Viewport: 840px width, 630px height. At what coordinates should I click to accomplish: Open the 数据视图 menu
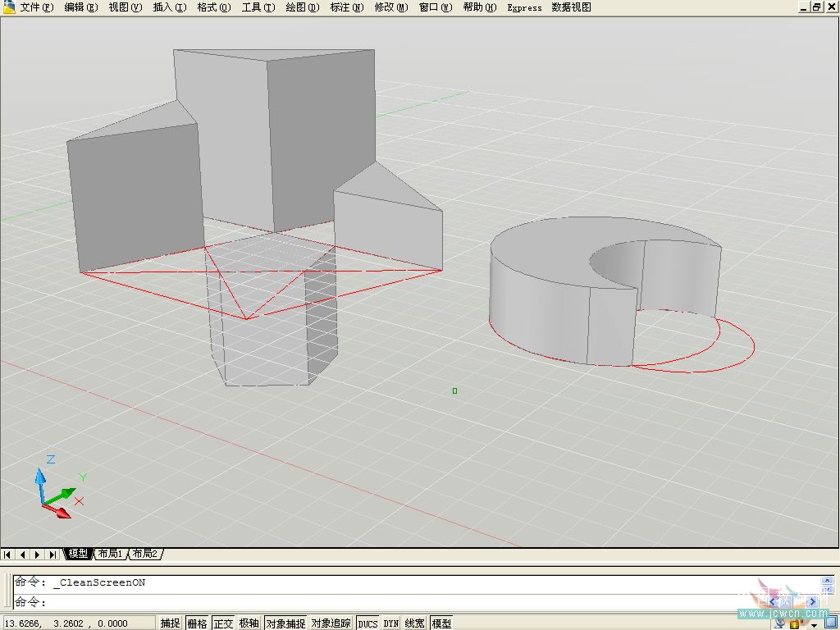click(572, 7)
